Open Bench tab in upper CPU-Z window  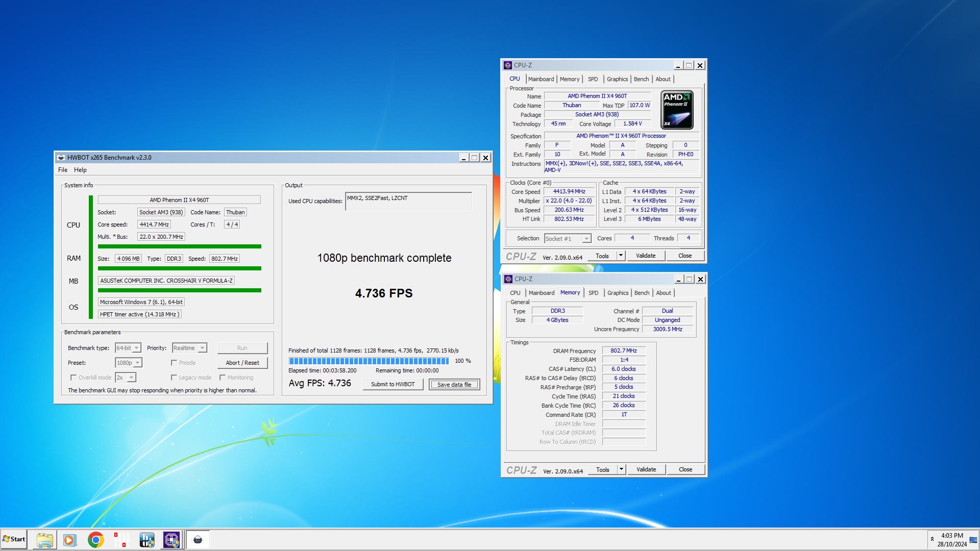pyautogui.click(x=642, y=79)
